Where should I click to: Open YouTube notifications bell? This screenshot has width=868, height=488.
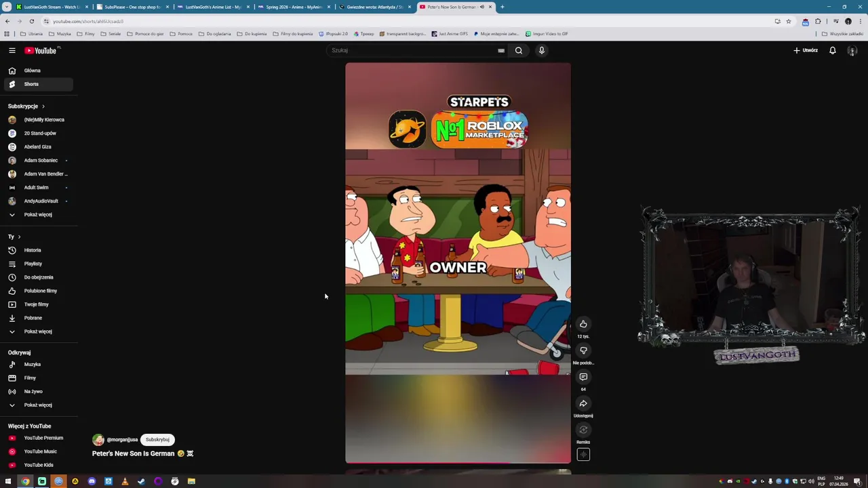[x=832, y=50]
